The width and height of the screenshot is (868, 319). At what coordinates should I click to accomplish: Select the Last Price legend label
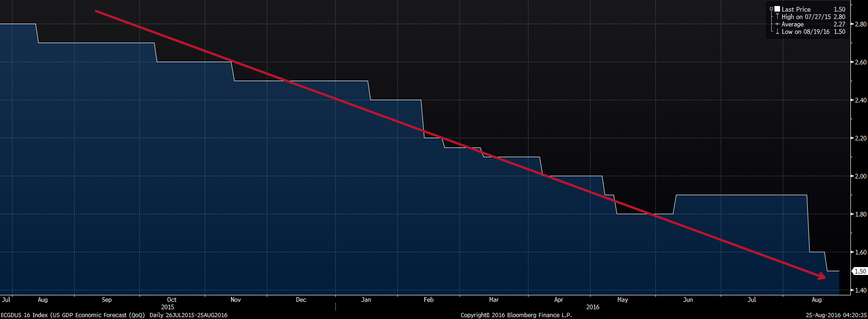(796, 9)
